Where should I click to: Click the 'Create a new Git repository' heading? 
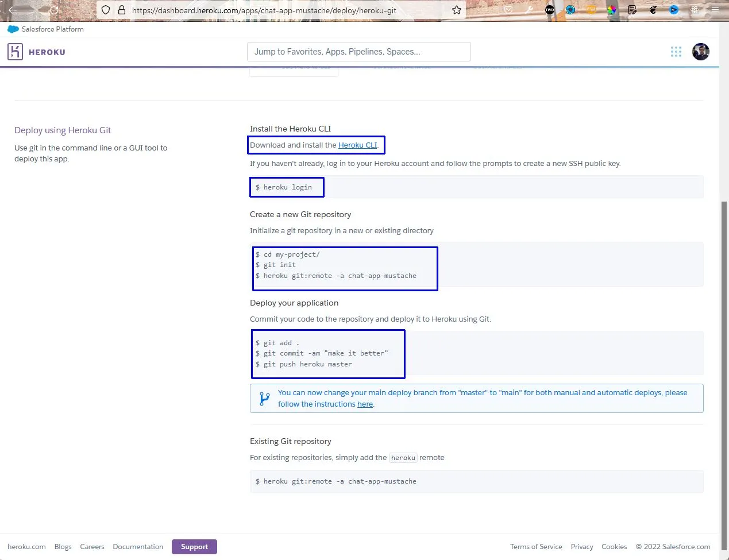(x=300, y=214)
